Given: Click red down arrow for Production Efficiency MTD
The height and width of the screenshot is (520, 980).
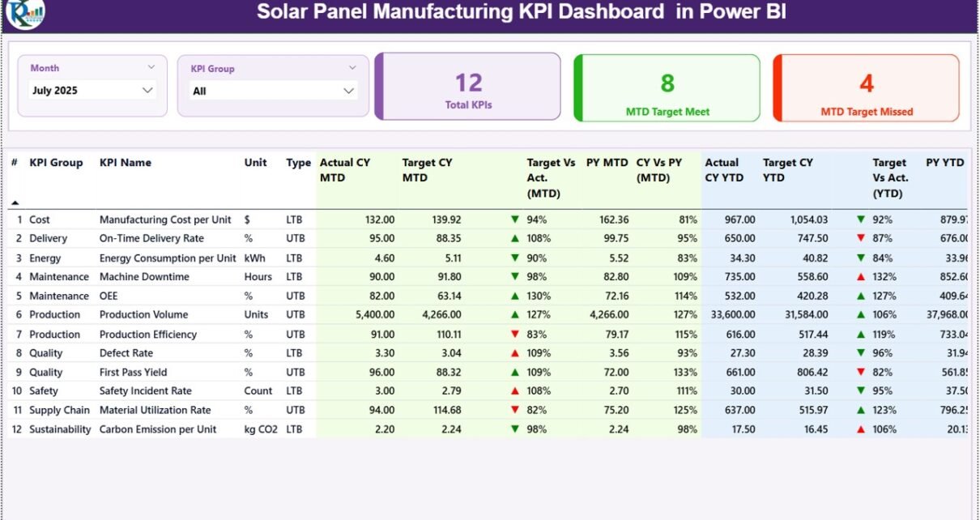Looking at the screenshot, I should tap(514, 335).
